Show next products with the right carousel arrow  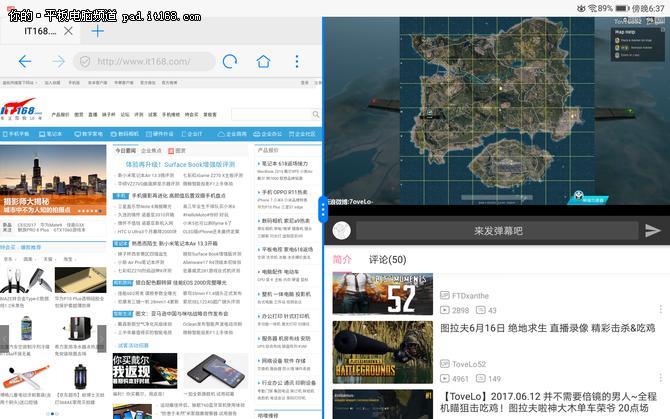coord(102,338)
